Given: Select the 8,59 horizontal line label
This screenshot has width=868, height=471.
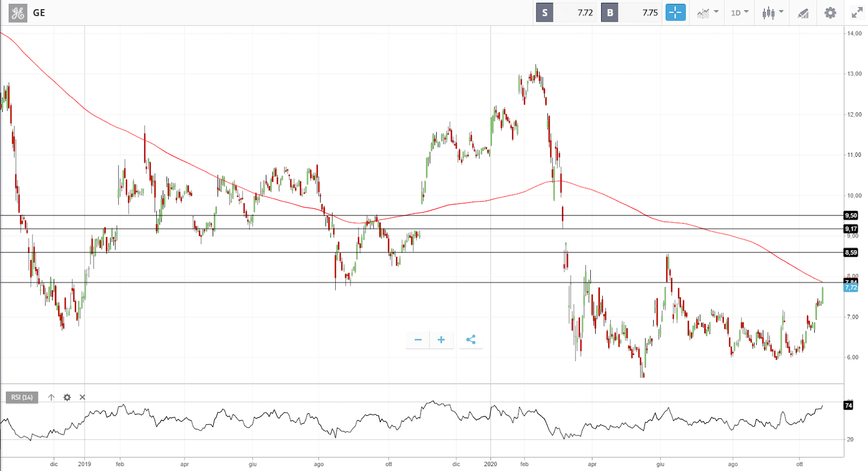Looking at the screenshot, I should click(x=851, y=252).
